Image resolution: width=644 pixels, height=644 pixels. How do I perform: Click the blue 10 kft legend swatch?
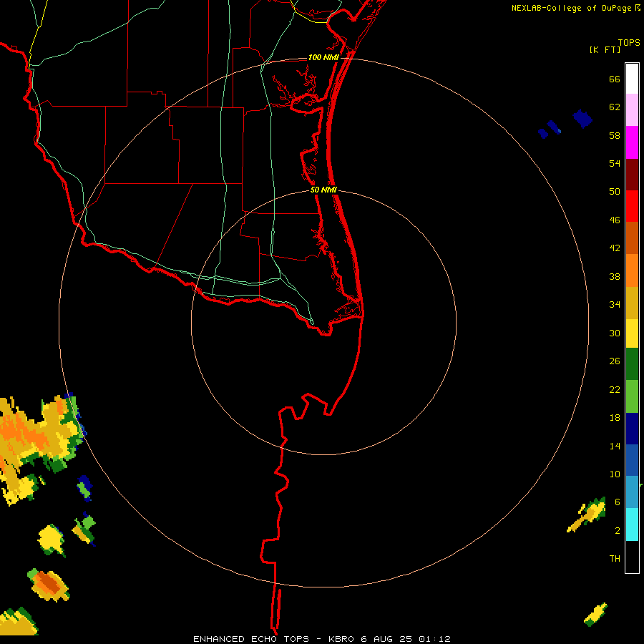coord(632,460)
